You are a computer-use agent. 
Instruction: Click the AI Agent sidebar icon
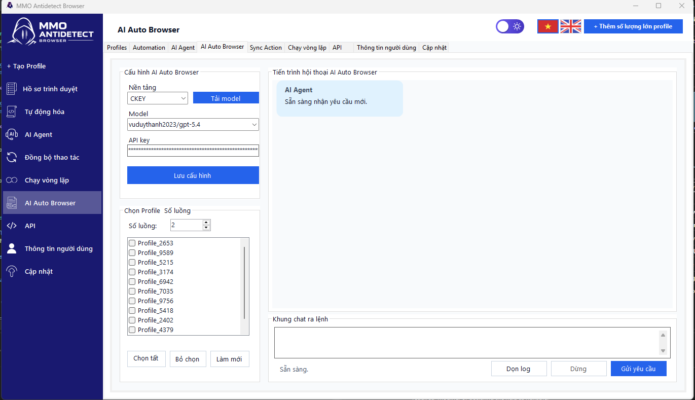click(x=12, y=134)
